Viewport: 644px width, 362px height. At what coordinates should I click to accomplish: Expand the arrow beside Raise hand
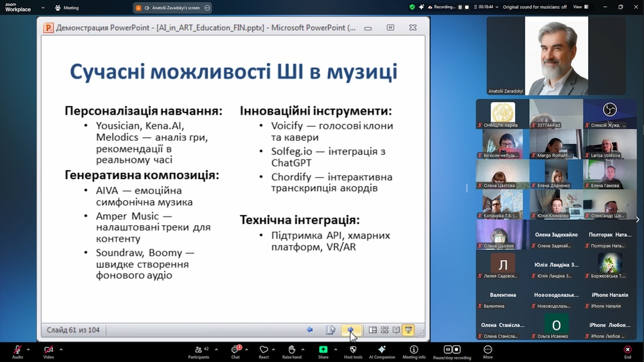pyautogui.click(x=303, y=350)
